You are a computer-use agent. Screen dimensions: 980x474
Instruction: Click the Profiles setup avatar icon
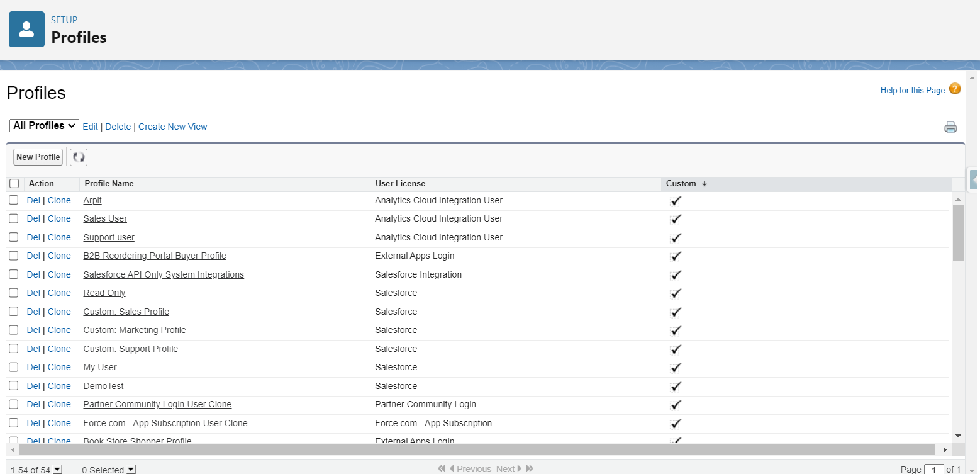tap(26, 29)
